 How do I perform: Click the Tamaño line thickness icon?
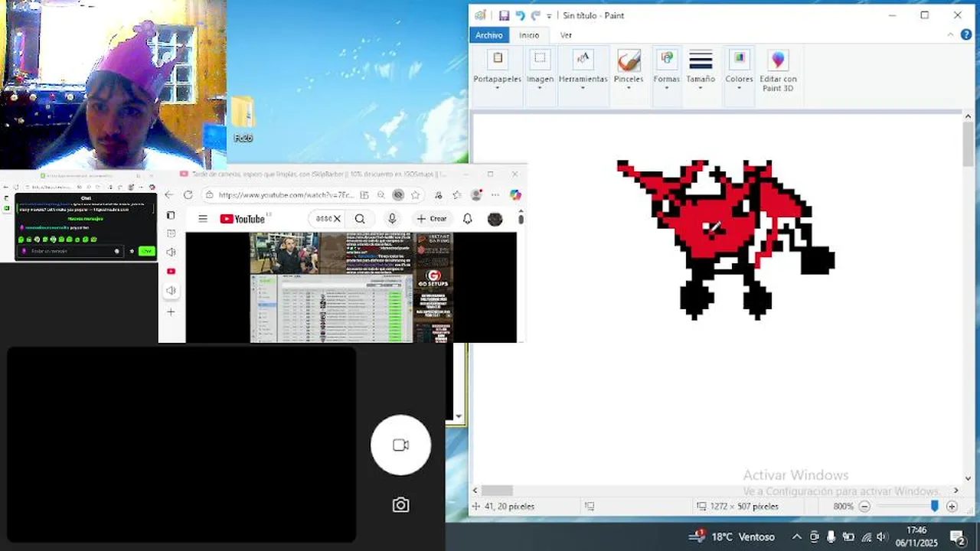pyautogui.click(x=701, y=59)
